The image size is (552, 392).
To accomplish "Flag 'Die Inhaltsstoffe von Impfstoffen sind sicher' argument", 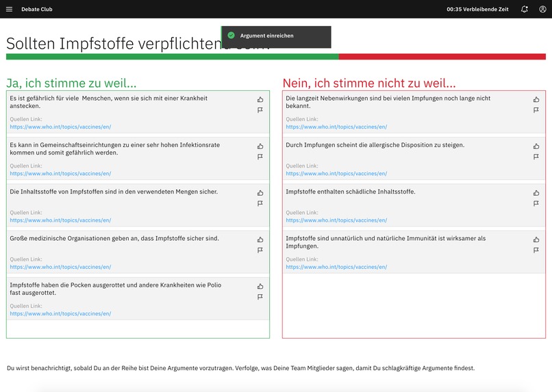I will point(260,204).
